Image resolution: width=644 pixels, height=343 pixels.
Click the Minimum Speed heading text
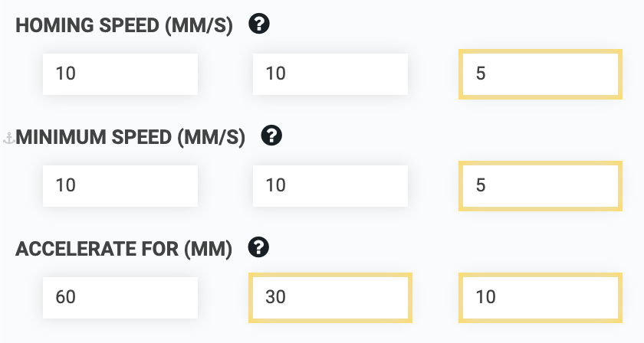(130, 137)
